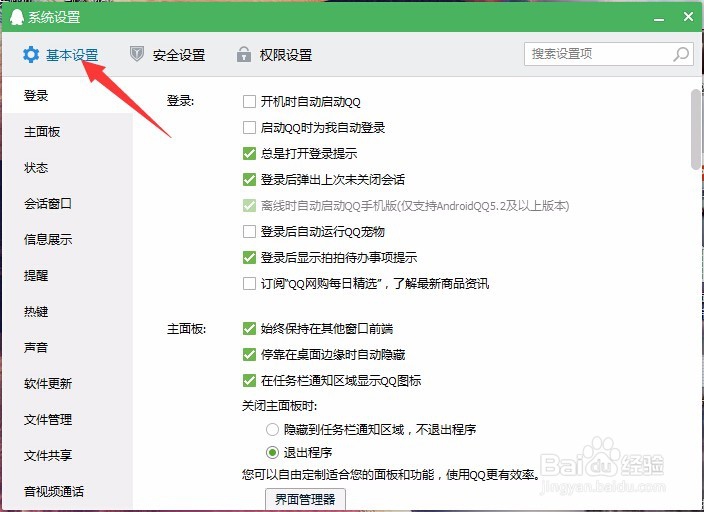Screen dimensions: 704x512
Task: Click the magnifier search icon
Action: pos(681,54)
